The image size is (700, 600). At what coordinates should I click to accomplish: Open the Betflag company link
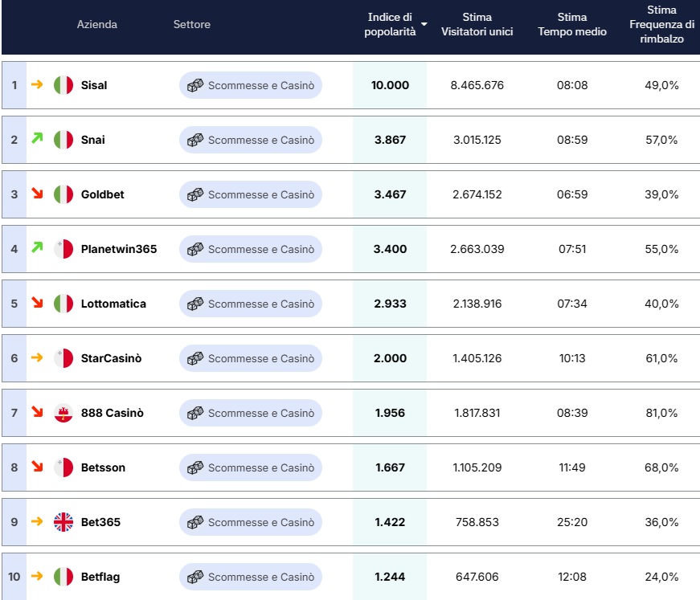[100, 577]
